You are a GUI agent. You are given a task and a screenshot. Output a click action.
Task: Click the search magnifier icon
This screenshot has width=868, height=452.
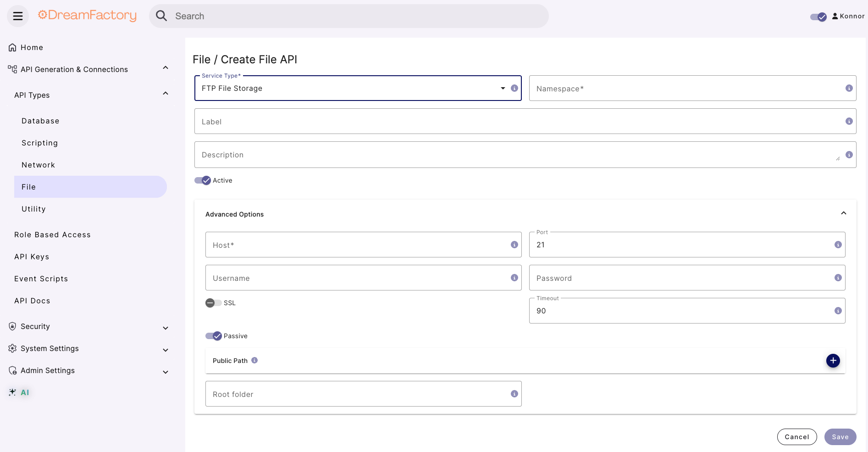(x=161, y=16)
